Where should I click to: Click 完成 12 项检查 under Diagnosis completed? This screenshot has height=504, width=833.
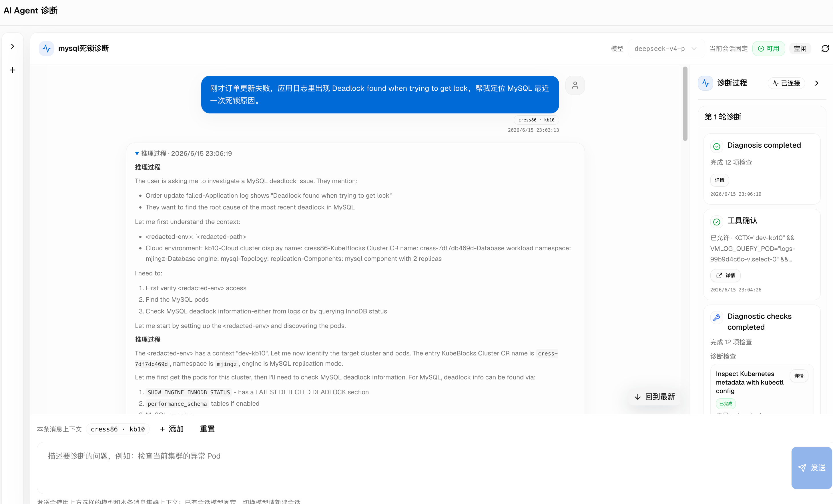pyautogui.click(x=731, y=163)
